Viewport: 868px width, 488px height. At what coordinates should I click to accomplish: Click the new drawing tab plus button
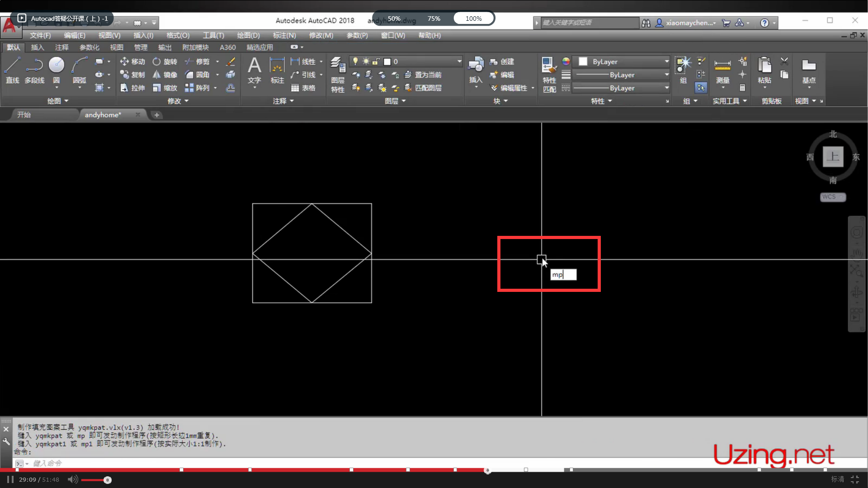click(x=157, y=115)
